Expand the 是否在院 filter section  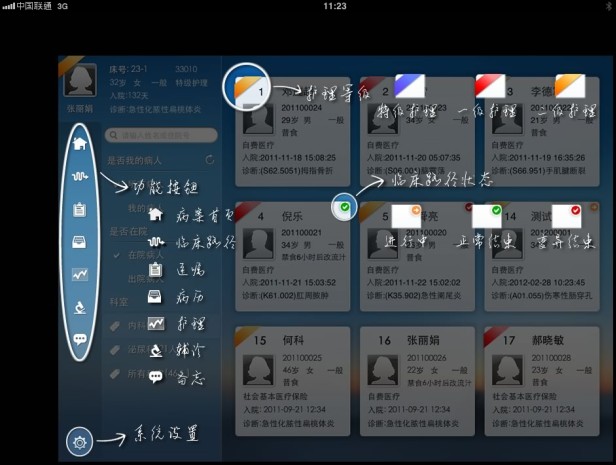tap(130, 232)
